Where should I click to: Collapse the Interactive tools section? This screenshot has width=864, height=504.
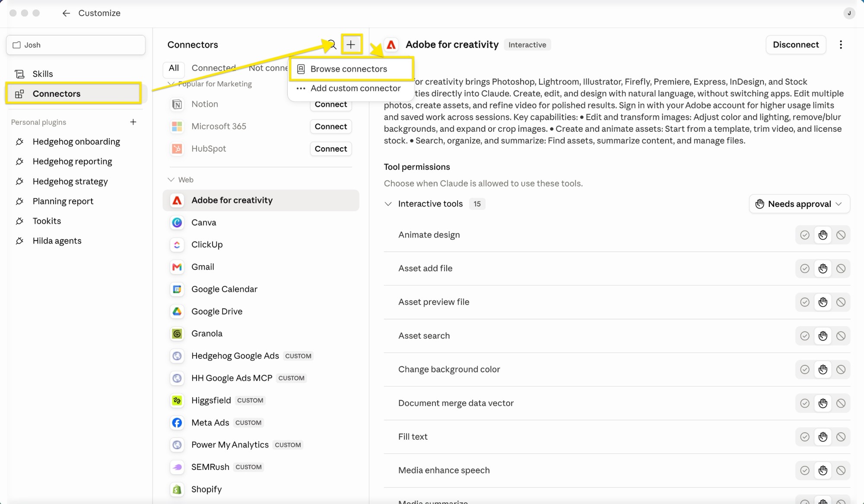coord(388,204)
